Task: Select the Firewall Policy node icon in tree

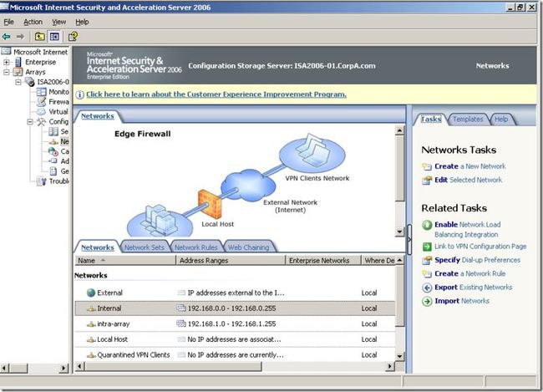Action: 42,102
